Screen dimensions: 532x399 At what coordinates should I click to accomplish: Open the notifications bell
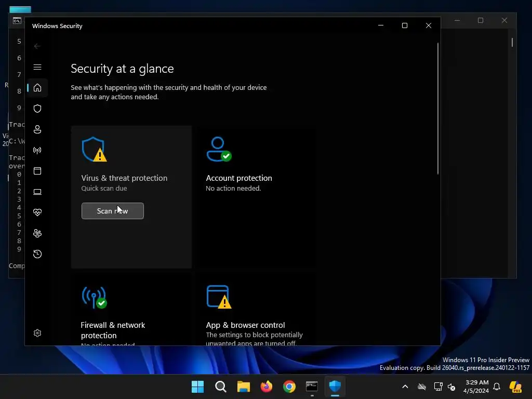click(497, 387)
